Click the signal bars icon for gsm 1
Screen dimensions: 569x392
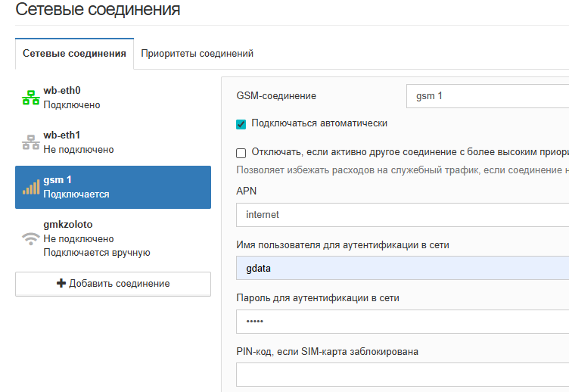pos(30,187)
